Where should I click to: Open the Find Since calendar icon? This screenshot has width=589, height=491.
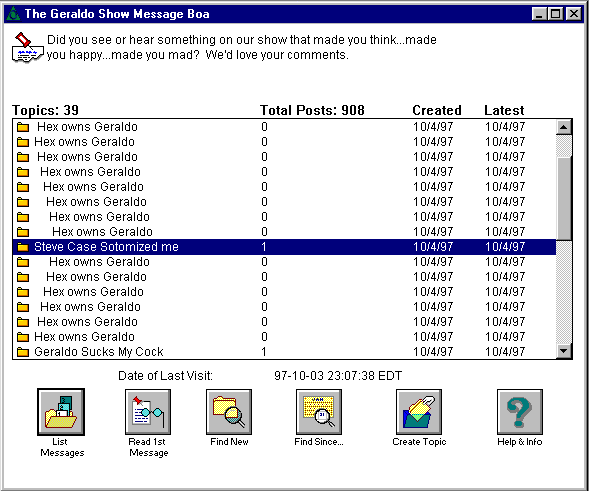point(319,412)
